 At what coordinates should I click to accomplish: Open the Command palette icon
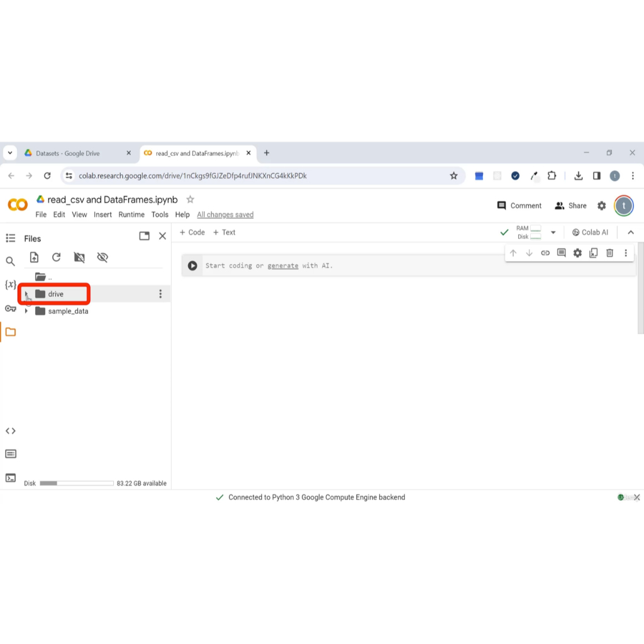pos(10,454)
